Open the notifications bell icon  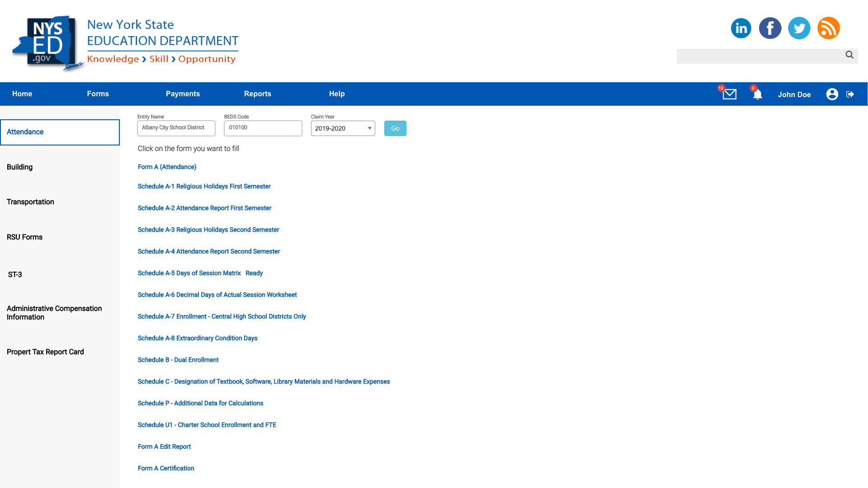coord(758,94)
